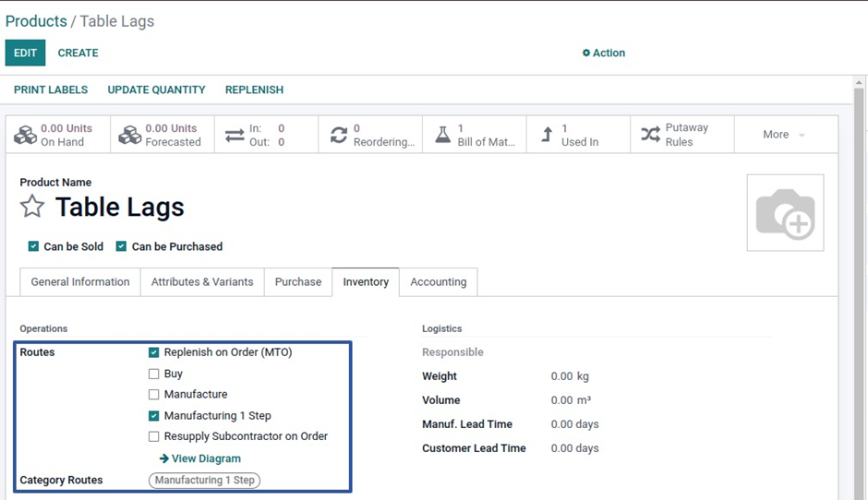The width and height of the screenshot is (868, 500).
Task: Open Reordering rules refresh icon
Action: coord(339,135)
